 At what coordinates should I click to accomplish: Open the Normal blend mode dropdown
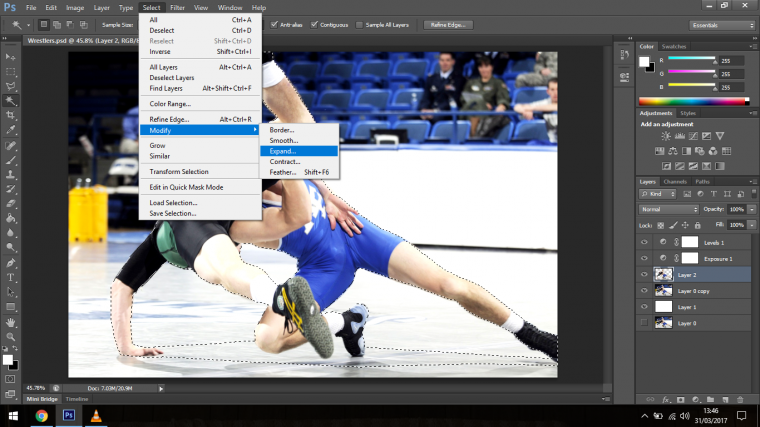click(x=669, y=209)
